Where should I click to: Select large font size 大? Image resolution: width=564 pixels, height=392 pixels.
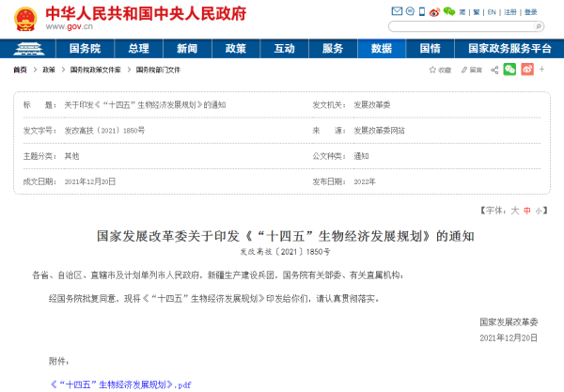pos(514,212)
